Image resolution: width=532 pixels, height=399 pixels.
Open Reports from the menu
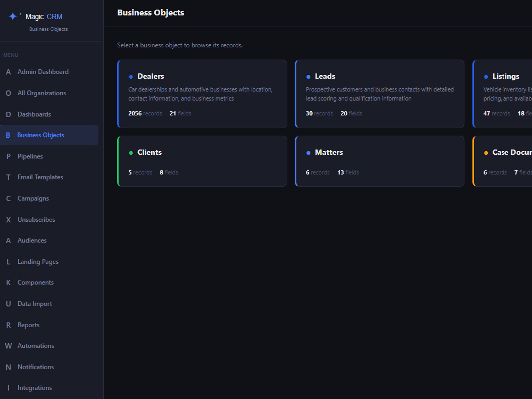coord(49,325)
